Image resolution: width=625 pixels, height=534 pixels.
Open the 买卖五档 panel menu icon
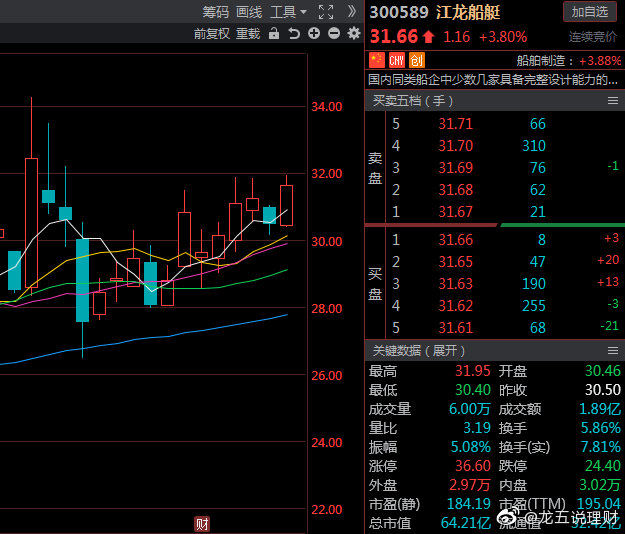(x=613, y=101)
